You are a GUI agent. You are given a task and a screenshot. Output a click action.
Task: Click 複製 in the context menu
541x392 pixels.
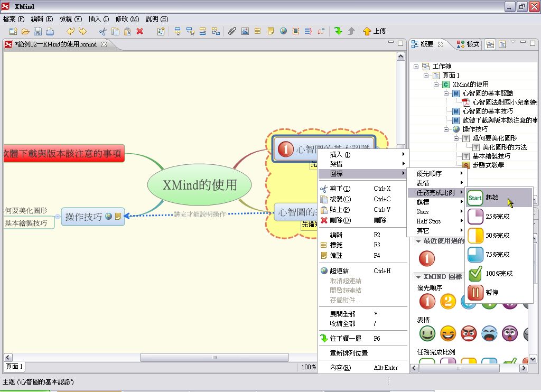(x=362, y=199)
